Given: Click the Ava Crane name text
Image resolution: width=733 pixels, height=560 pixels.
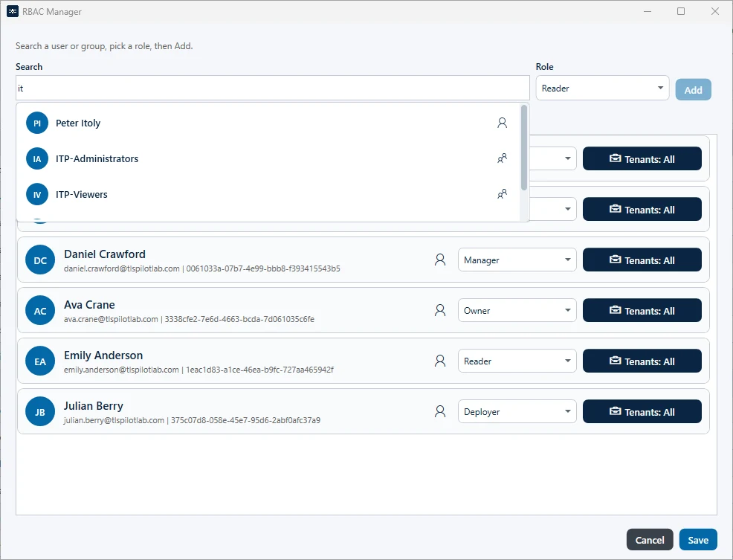Looking at the screenshot, I should pos(89,305).
